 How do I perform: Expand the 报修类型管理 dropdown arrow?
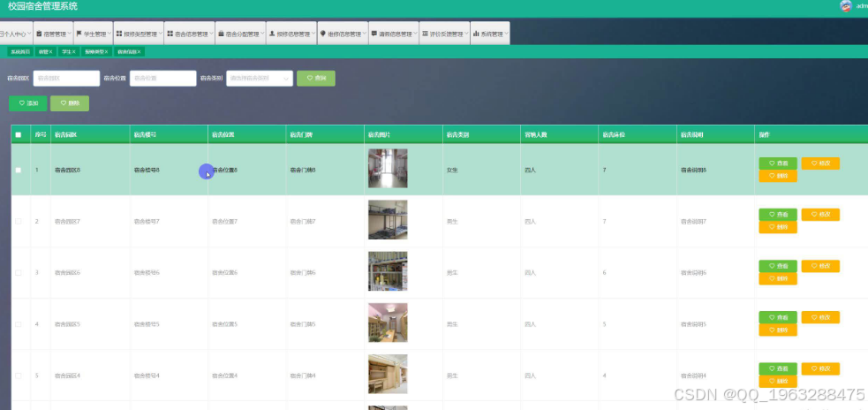click(x=160, y=34)
